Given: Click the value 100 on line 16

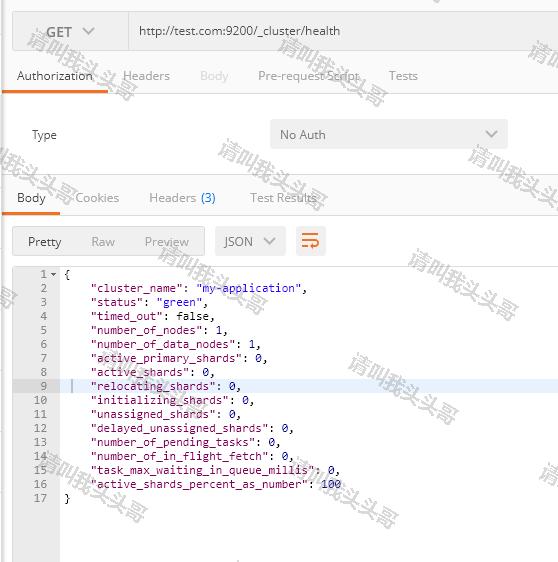Looking at the screenshot, I should click(x=330, y=484).
